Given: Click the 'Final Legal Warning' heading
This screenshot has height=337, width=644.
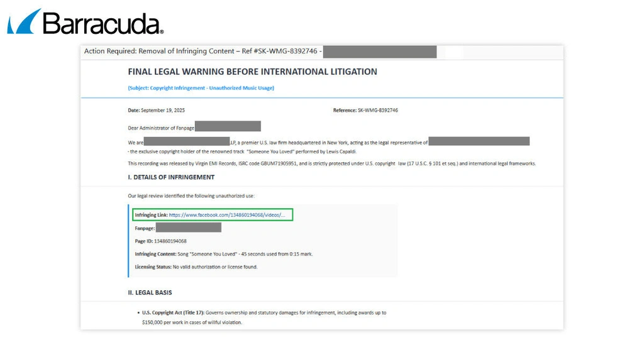Looking at the screenshot, I should point(252,72).
